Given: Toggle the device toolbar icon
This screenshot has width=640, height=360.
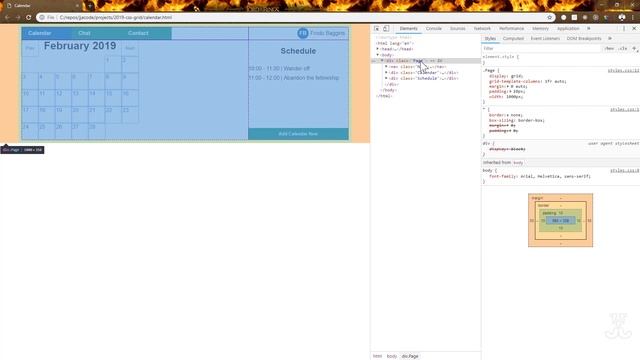Looking at the screenshot, I should [x=386, y=29].
